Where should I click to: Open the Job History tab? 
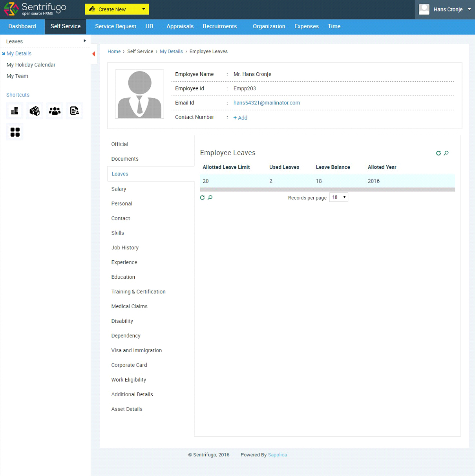point(125,247)
